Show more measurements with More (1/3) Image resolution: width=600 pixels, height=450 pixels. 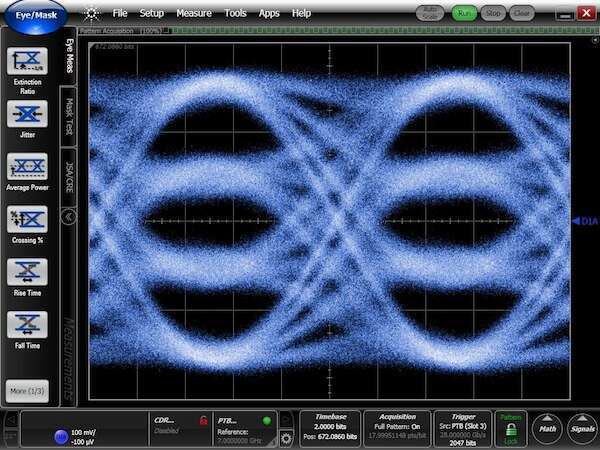tap(27, 389)
